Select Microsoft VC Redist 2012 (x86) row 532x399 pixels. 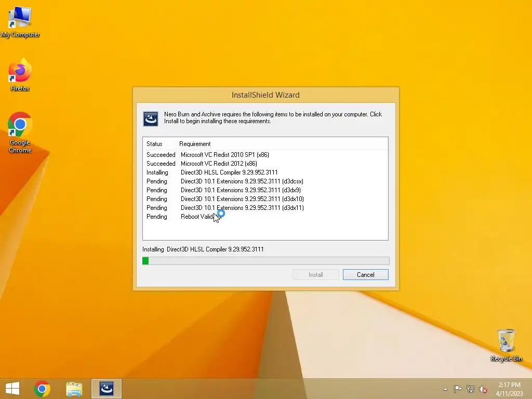(x=265, y=164)
